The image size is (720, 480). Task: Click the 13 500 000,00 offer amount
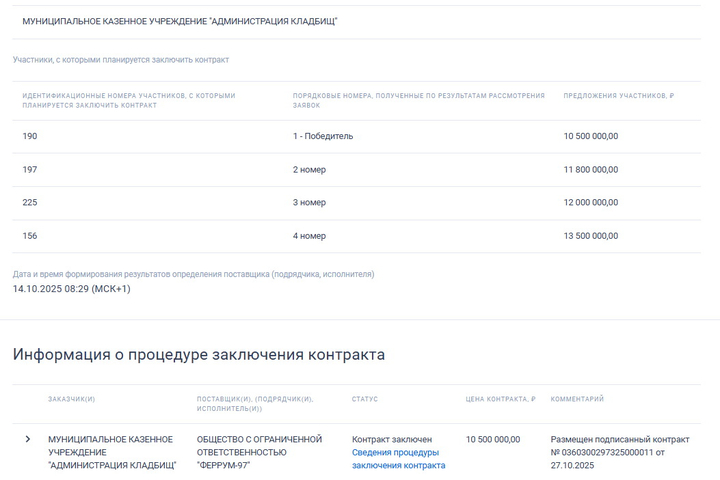click(590, 237)
